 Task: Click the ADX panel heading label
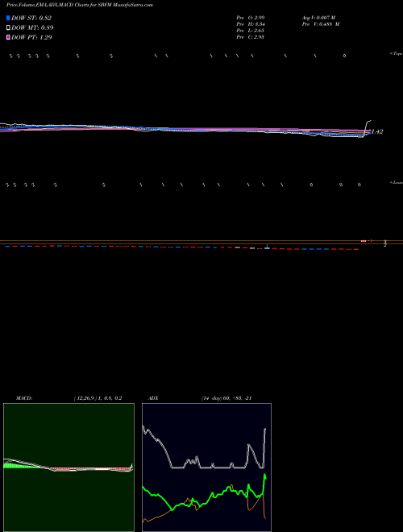tap(152, 398)
